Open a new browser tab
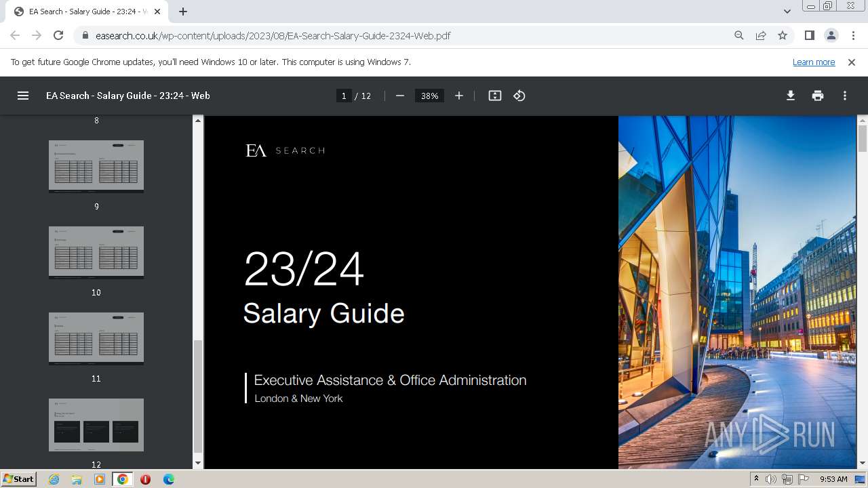868x488 pixels. [x=183, y=12]
